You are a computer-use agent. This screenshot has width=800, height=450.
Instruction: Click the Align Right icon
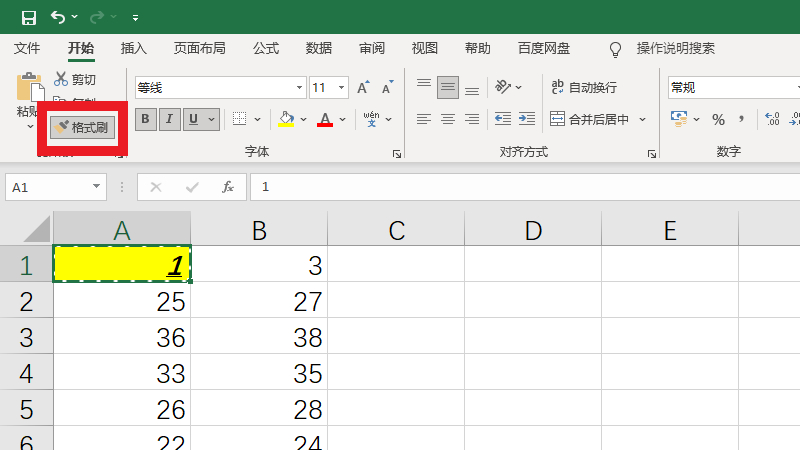click(472, 119)
